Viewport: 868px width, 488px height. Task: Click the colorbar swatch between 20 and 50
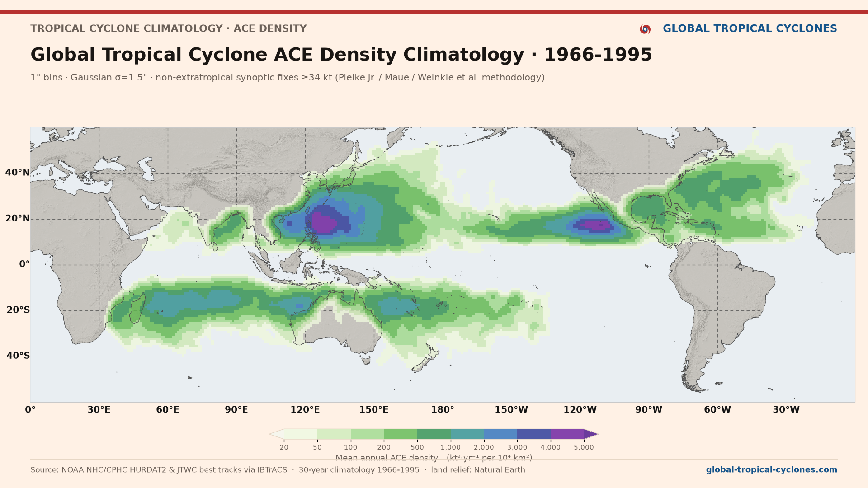tap(301, 434)
